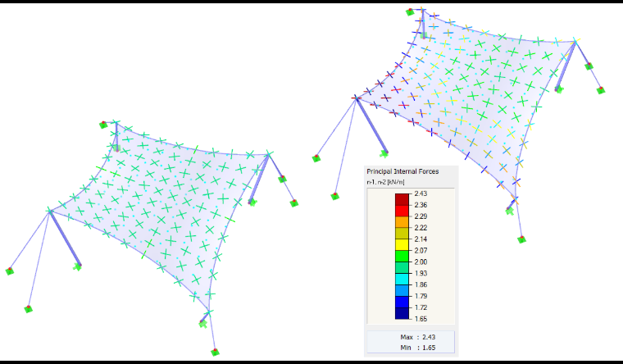Click the 2.07 scale value label

[421, 250]
